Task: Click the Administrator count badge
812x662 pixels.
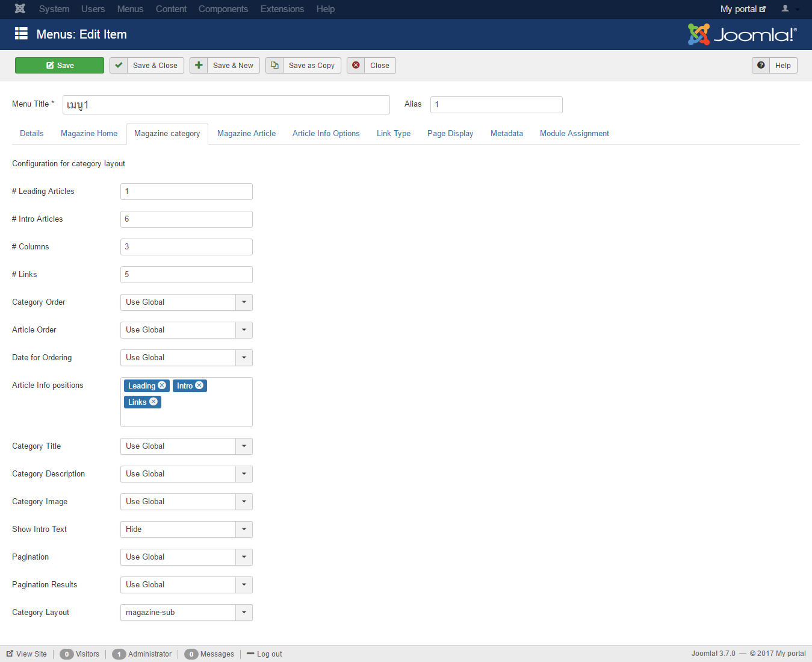Action: coord(119,654)
